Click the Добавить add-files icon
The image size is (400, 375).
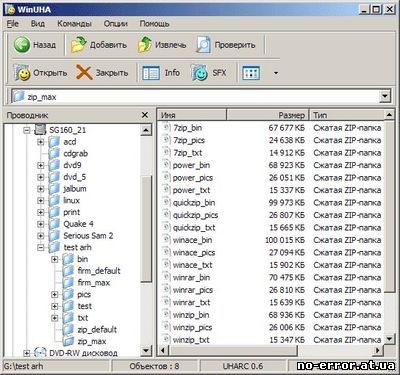[79, 45]
